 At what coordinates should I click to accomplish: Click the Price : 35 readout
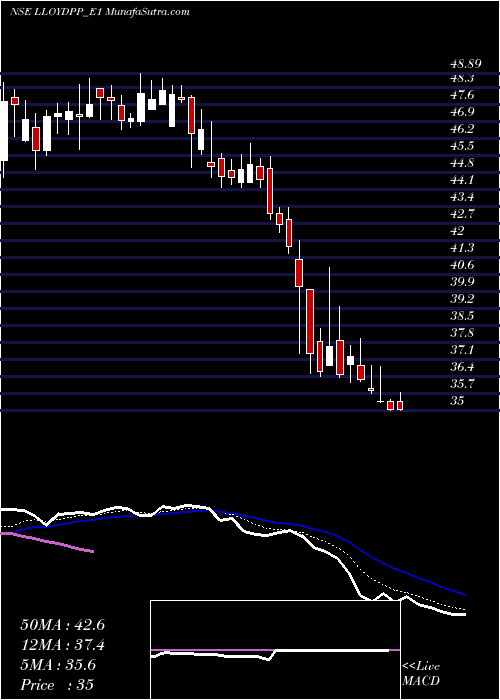tap(57, 685)
